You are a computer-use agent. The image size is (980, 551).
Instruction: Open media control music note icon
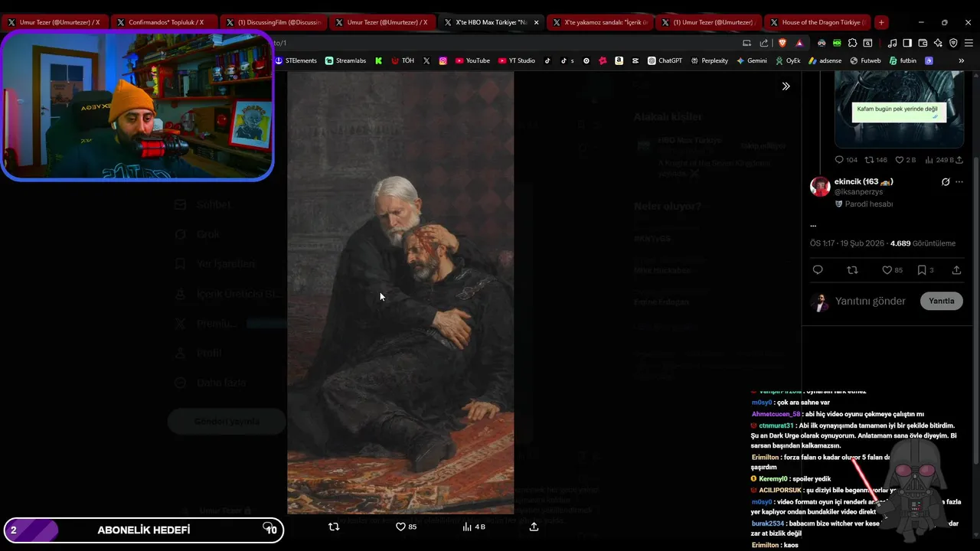892,43
